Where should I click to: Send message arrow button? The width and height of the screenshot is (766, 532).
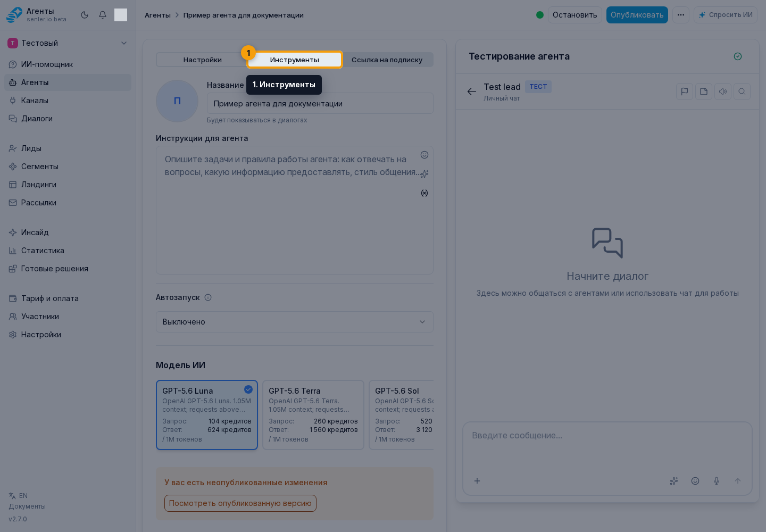[738, 481]
